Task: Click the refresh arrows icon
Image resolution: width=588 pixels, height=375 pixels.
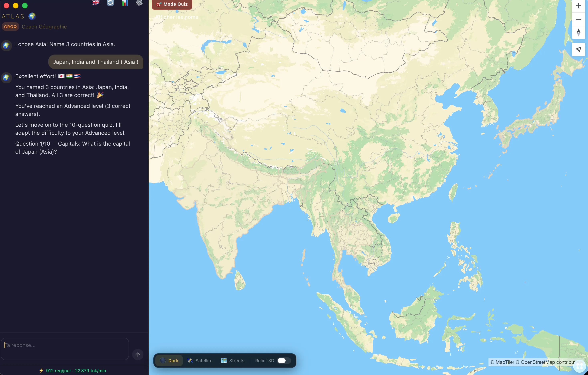Action: pyautogui.click(x=110, y=3)
